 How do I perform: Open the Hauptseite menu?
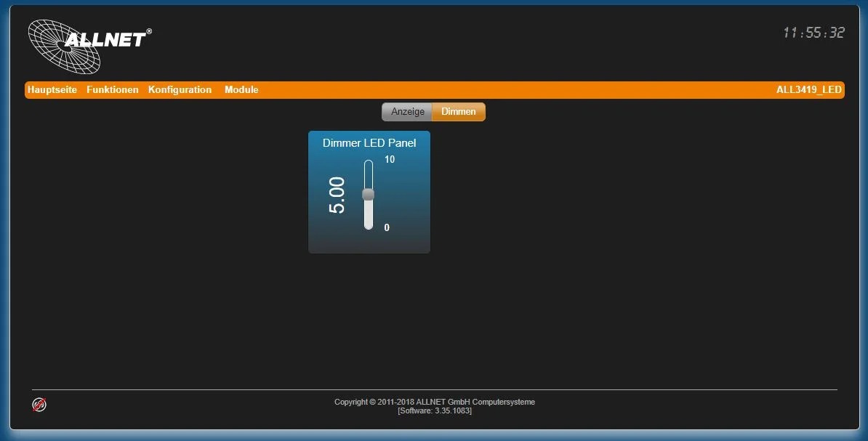coord(52,89)
